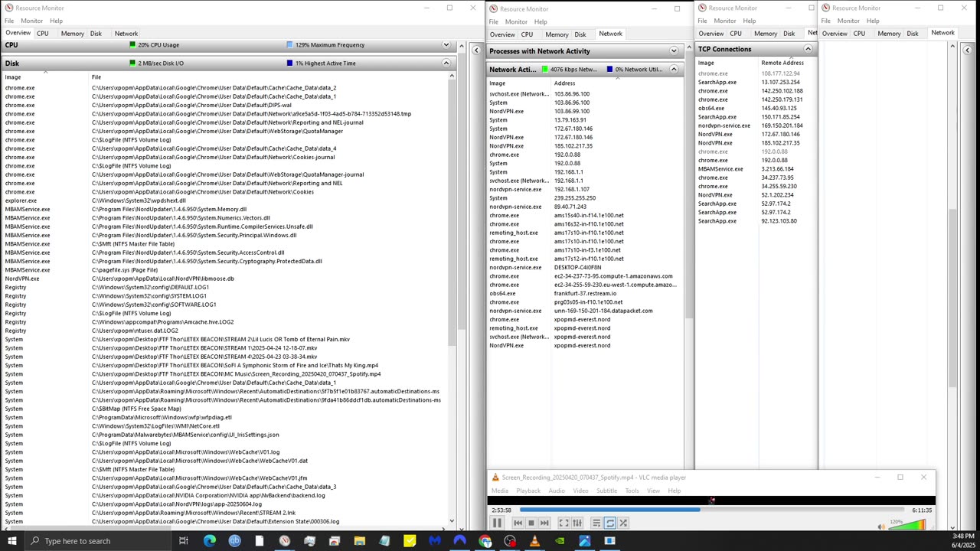Sort Disk list by File column
Image resolution: width=980 pixels, height=551 pixels.
click(96, 77)
